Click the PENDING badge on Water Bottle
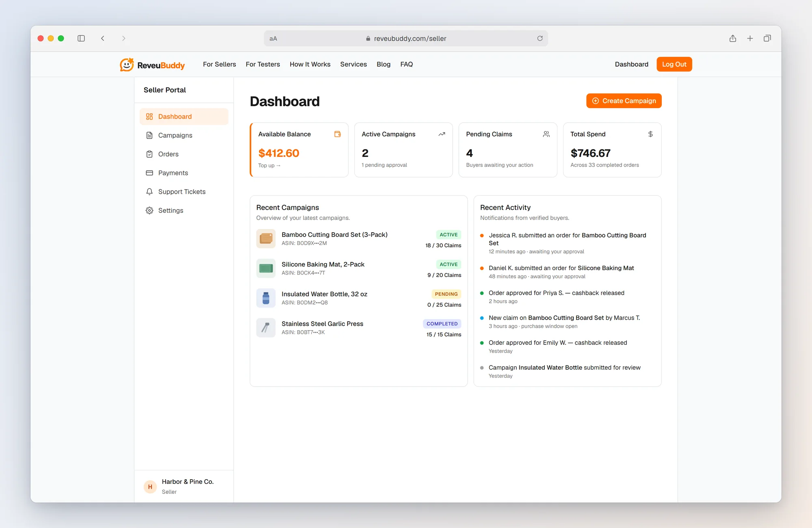The image size is (812, 528). point(446,294)
